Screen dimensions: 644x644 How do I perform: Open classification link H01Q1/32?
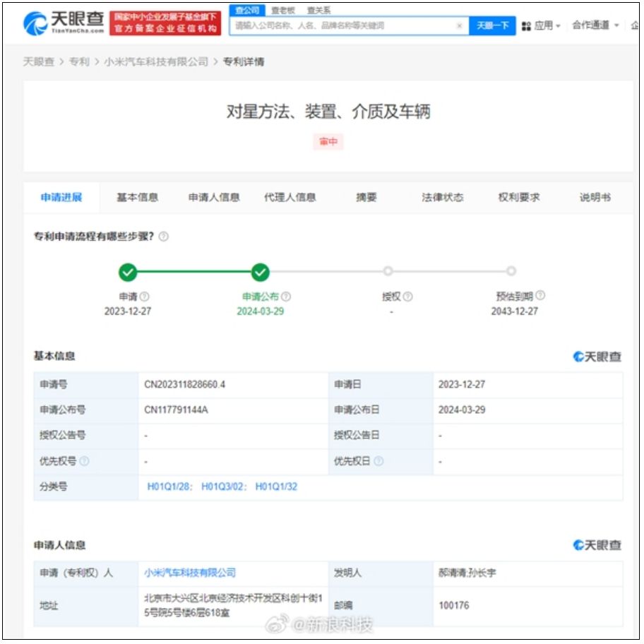[x=276, y=487]
